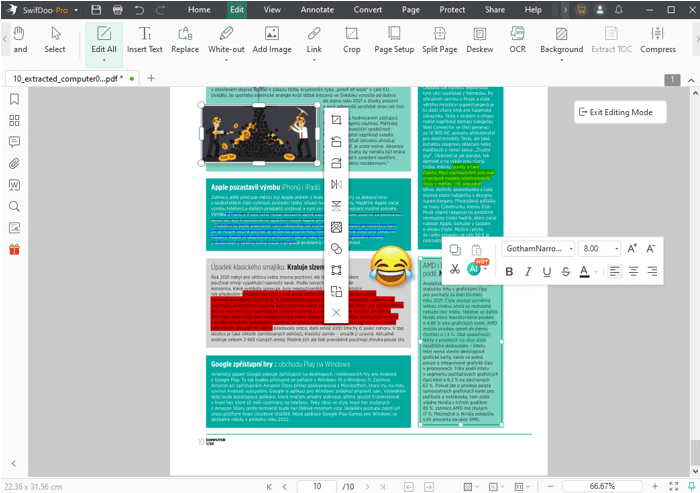Click the White-out tool
The height and width of the screenshot is (493, 700).
(x=226, y=41)
